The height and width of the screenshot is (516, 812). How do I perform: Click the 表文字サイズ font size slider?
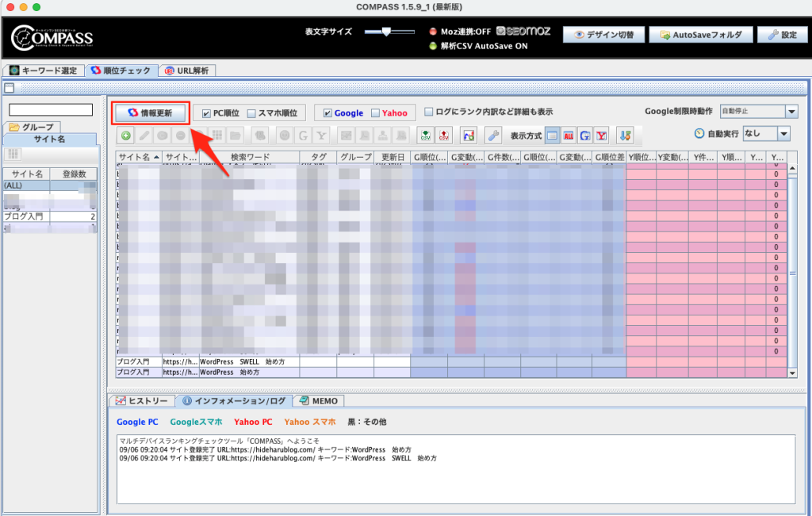pos(388,32)
